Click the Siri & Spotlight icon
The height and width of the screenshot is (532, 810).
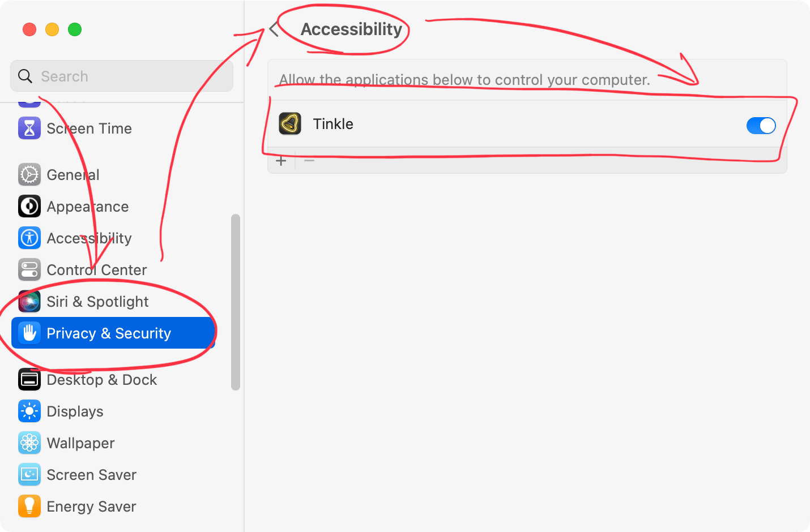pos(29,301)
